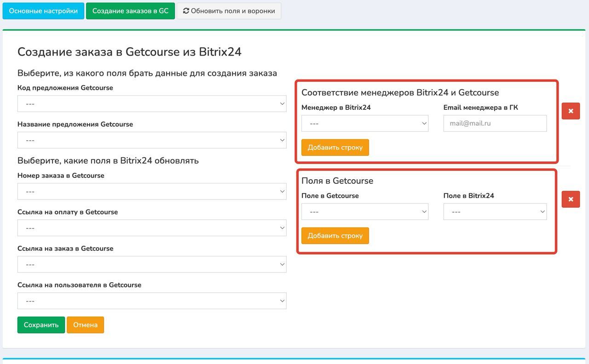The width and height of the screenshot is (589, 364).
Task: Select a field for Номер заказа в Getcourse
Action: pyautogui.click(x=152, y=192)
